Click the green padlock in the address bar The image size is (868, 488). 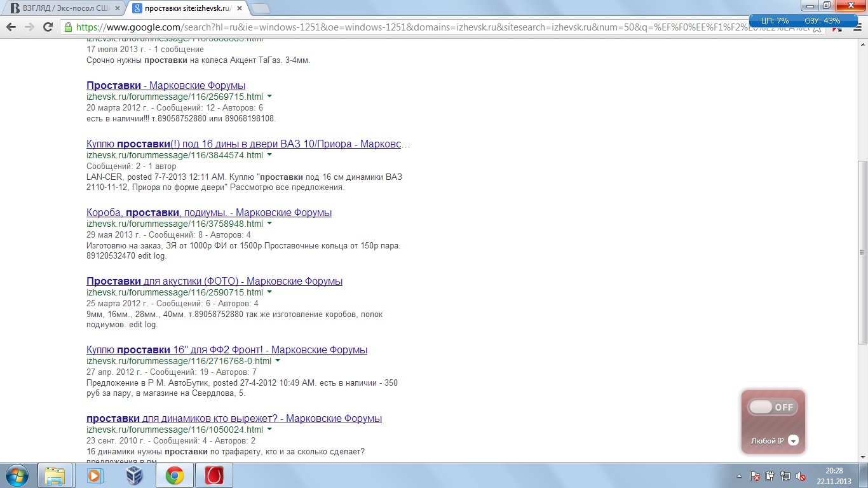(68, 27)
